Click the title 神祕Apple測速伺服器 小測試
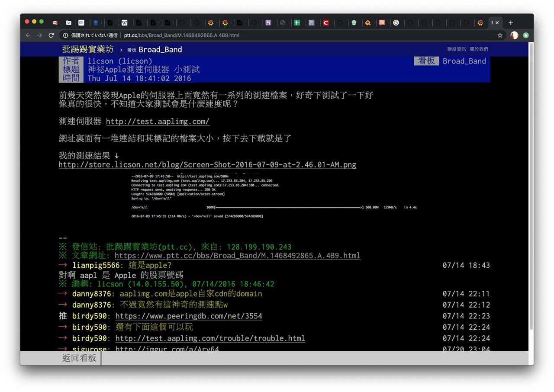The image size is (554, 392). 144,70
